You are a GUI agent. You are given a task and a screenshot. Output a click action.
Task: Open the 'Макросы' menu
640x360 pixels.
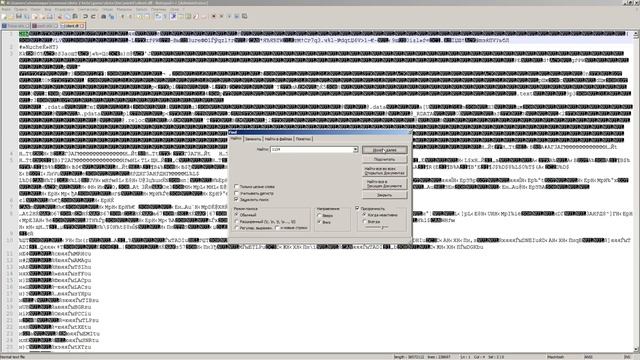pyautogui.click(x=124, y=9)
